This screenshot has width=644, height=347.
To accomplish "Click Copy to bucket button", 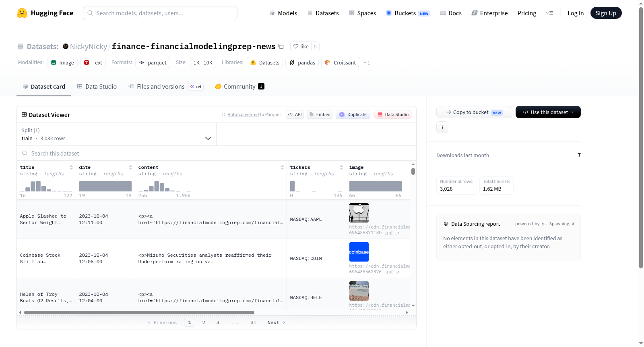I will tap(474, 112).
